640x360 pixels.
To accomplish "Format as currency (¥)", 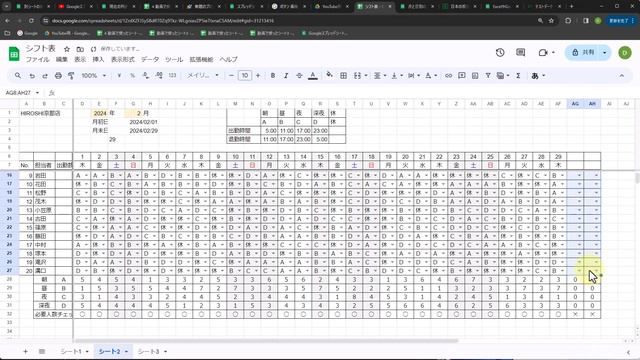I will click(x=119, y=76).
